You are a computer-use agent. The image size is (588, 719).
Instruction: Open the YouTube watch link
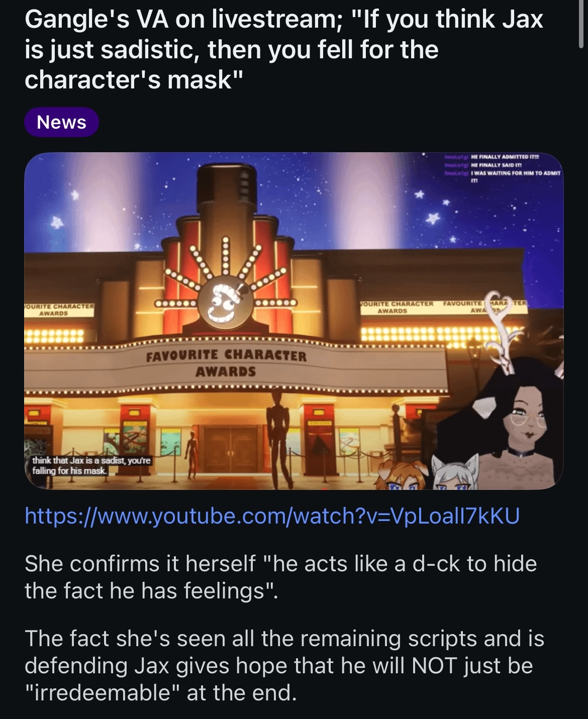pos(272,516)
